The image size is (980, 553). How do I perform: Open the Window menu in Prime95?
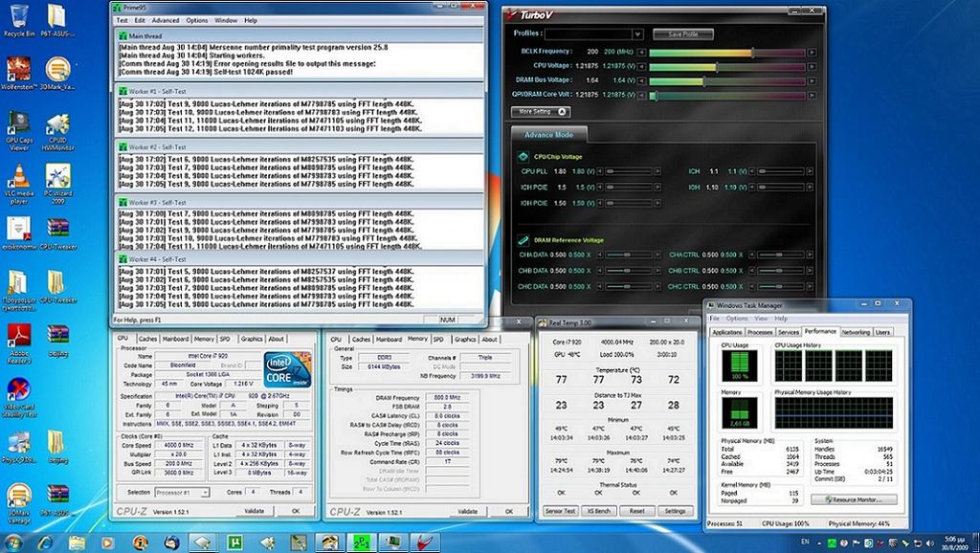tap(226, 21)
